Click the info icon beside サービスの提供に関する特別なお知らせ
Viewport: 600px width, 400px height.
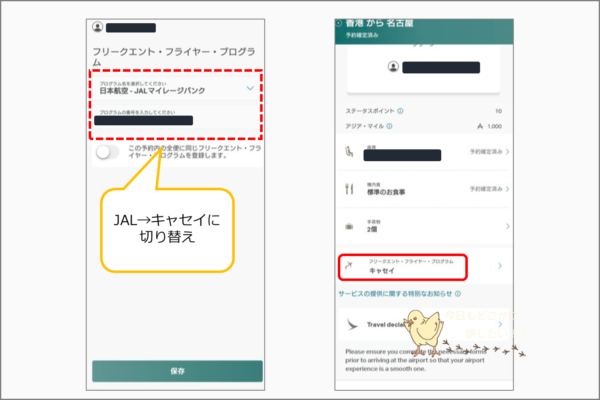tap(458, 294)
